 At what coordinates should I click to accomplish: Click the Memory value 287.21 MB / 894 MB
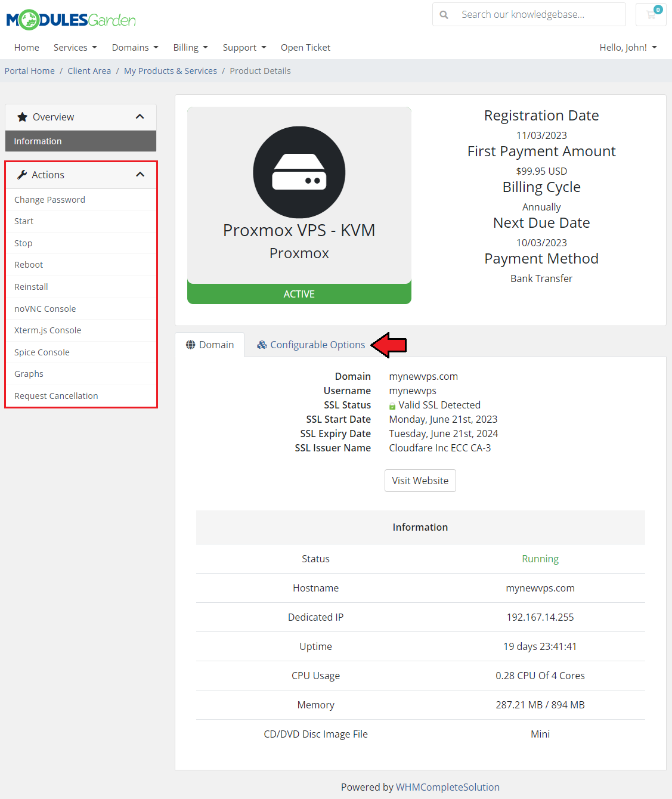[x=540, y=705]
